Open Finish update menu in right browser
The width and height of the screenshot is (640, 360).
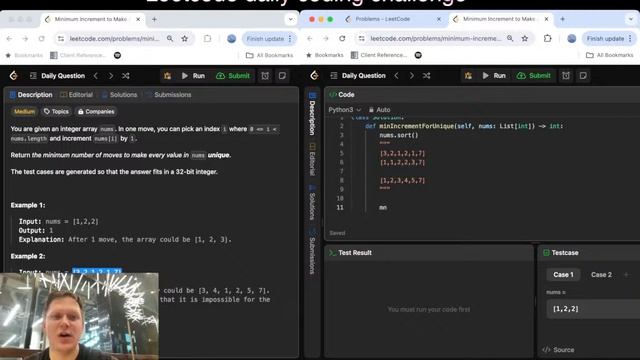pyautogui.click(x=609, y=38)
